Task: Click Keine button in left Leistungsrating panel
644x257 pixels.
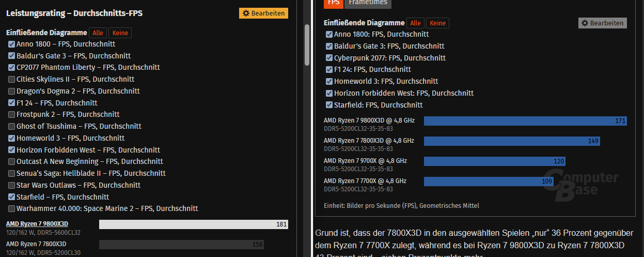Action: [x=120, y=33]
